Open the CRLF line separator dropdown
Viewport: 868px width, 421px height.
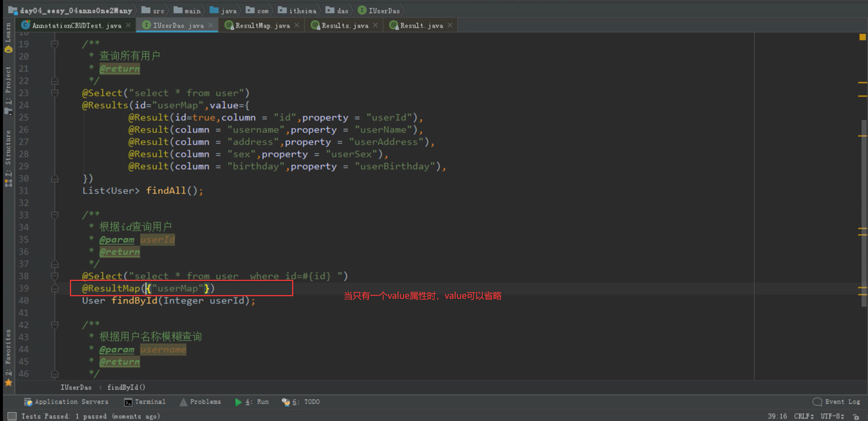click(x=803, y=416)
